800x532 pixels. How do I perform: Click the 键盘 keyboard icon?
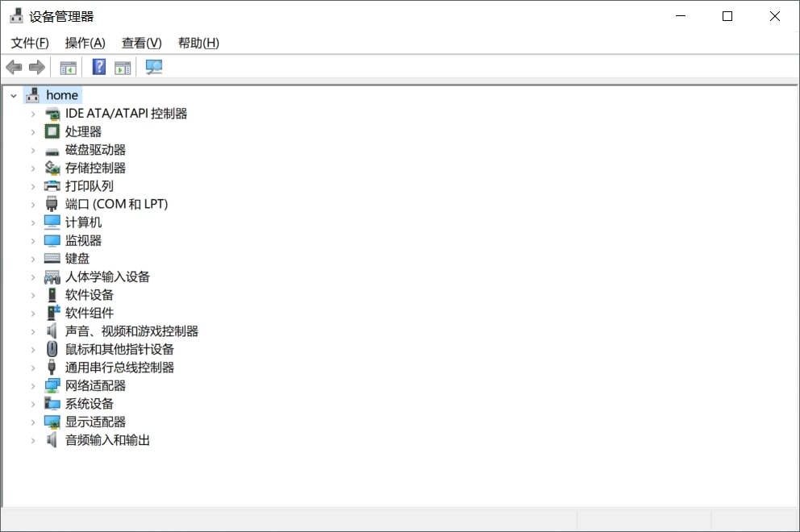tap(52, 259)
